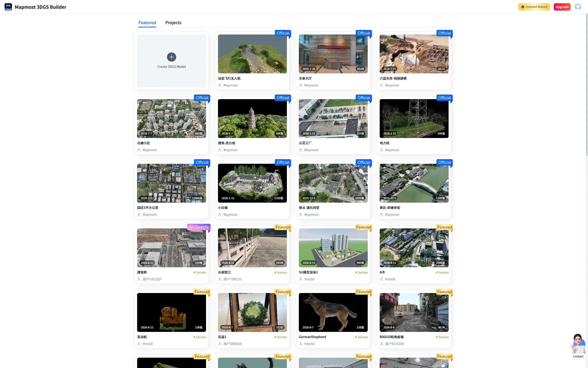Click the title text 806010松南废墟
This screenshot has width=588, height=368.
[391, 337]
